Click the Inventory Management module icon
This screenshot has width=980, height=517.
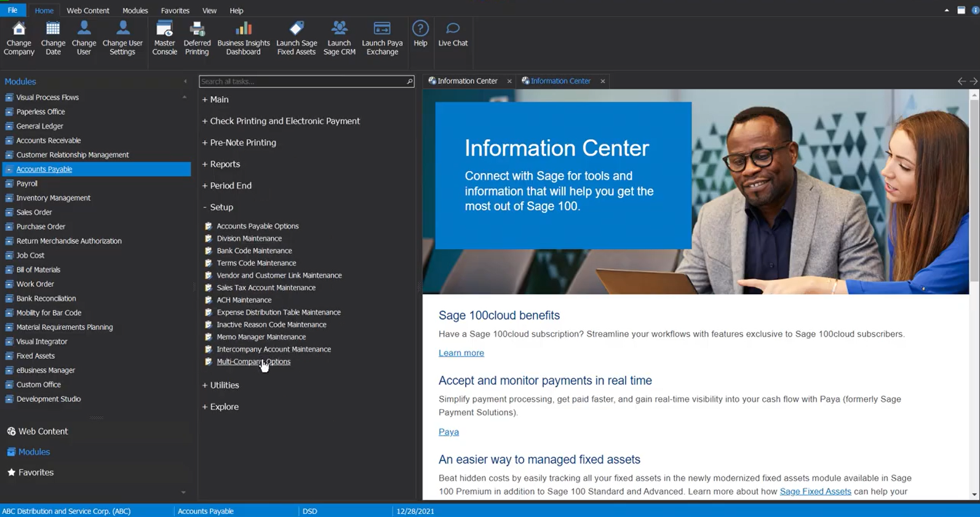pyautogui.click(x=9, y=198)
